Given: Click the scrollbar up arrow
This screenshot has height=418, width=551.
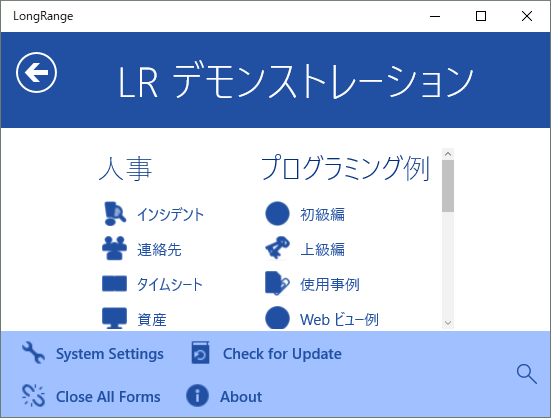Looking at the screenshot, I should click(x=448, y=154).
